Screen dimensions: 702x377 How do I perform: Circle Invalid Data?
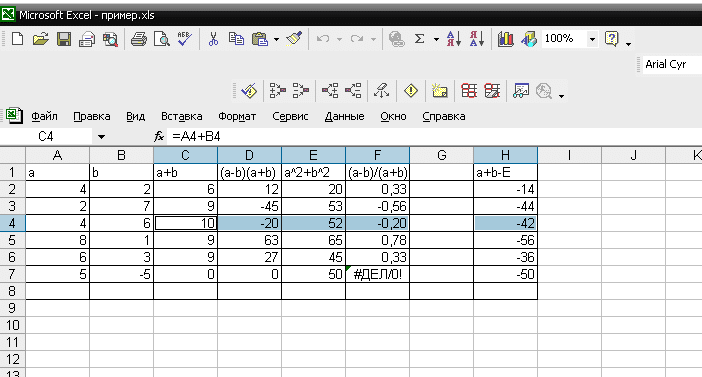pyautogui.click(x=469, y=91)
